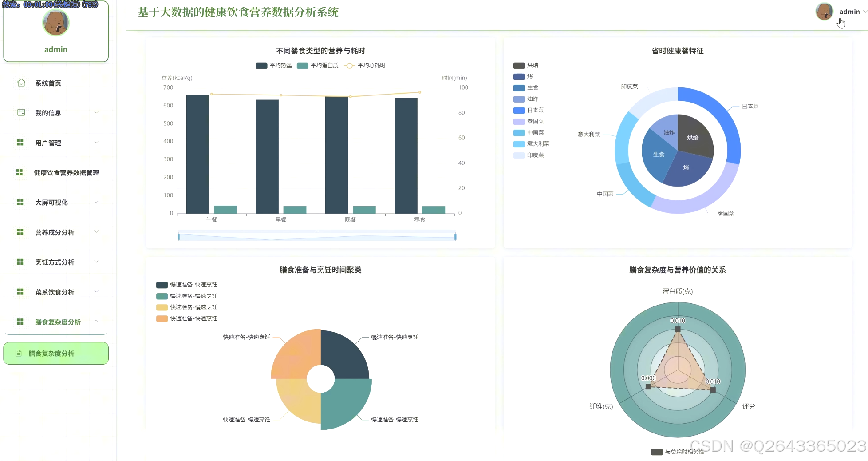Click the grid icon beside 用户管理
The image size is (868, 461).
(x=20, y=143)
